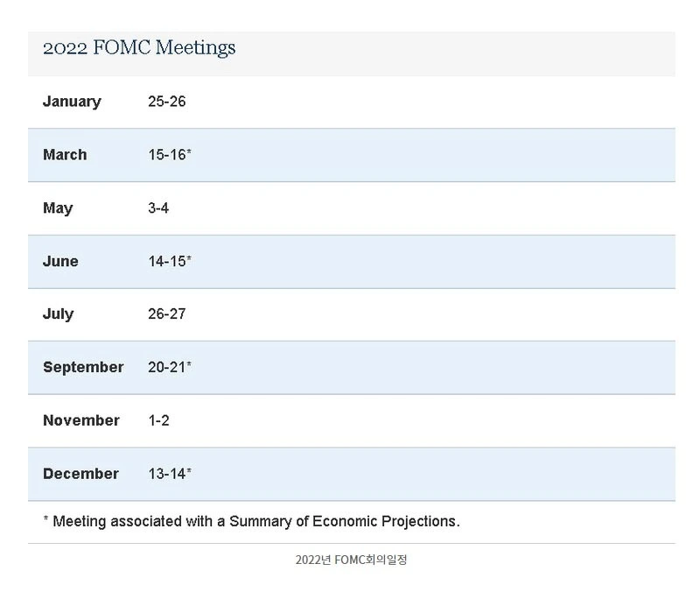Select the November month label
Viewport: 700px width, 592px height.
[x=81, y=420]
